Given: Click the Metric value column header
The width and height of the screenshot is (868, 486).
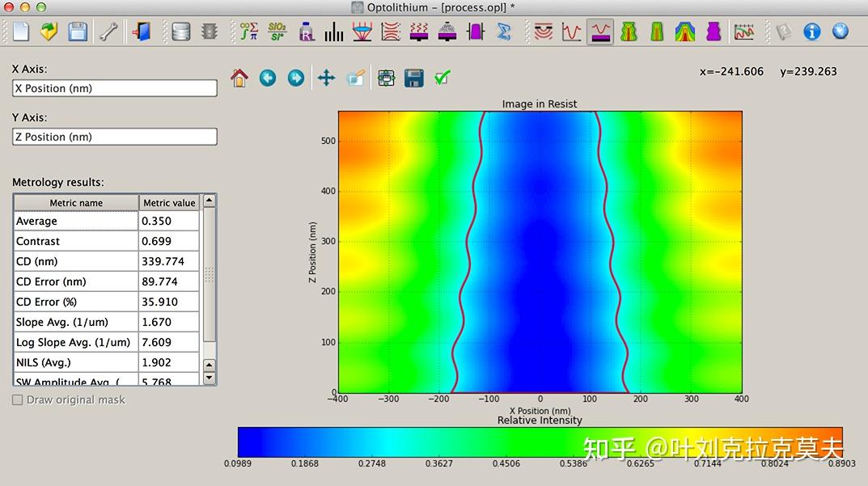Looking at the screenshot, I should pos(169,203).
